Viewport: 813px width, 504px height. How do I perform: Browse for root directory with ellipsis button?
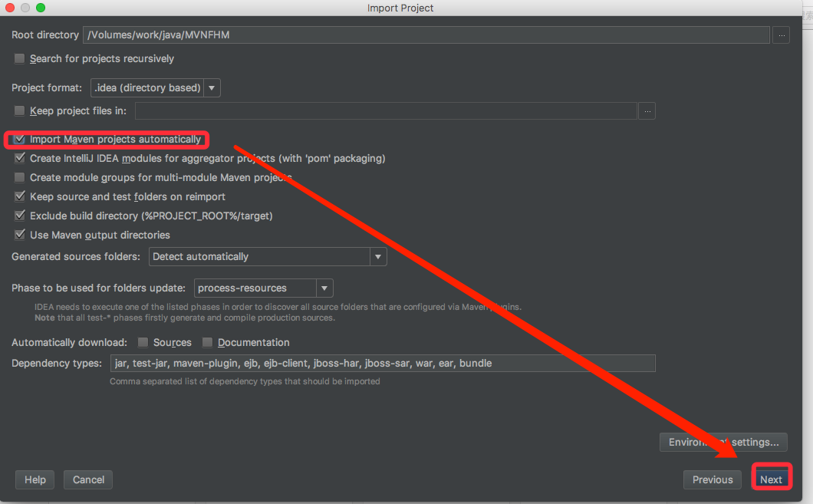pos(781,35)
